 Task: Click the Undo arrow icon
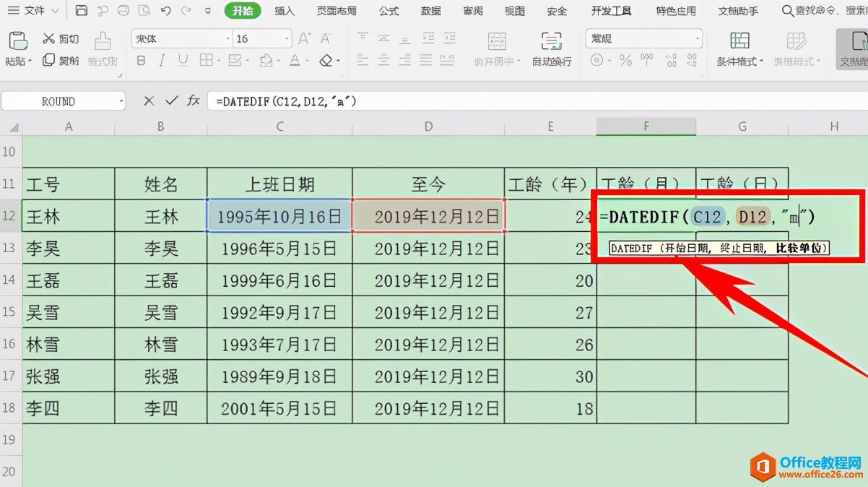click(x=166, y=11)
